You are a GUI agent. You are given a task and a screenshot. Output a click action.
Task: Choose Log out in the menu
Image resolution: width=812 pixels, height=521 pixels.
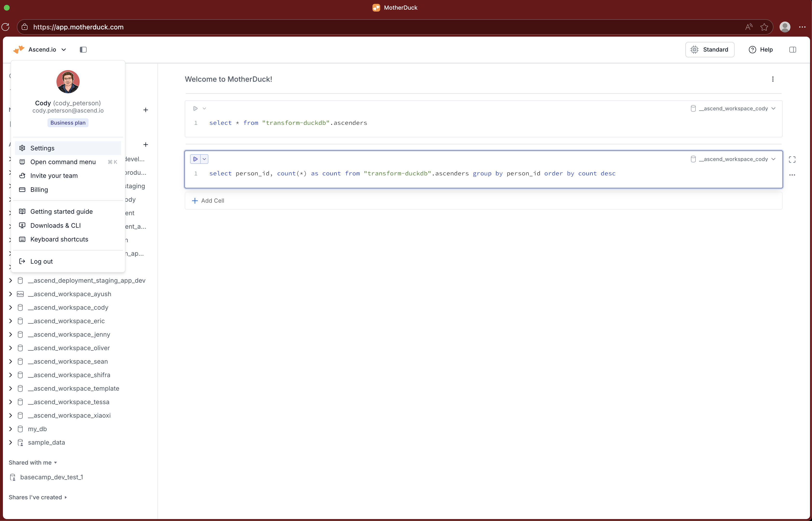[41, 261]
